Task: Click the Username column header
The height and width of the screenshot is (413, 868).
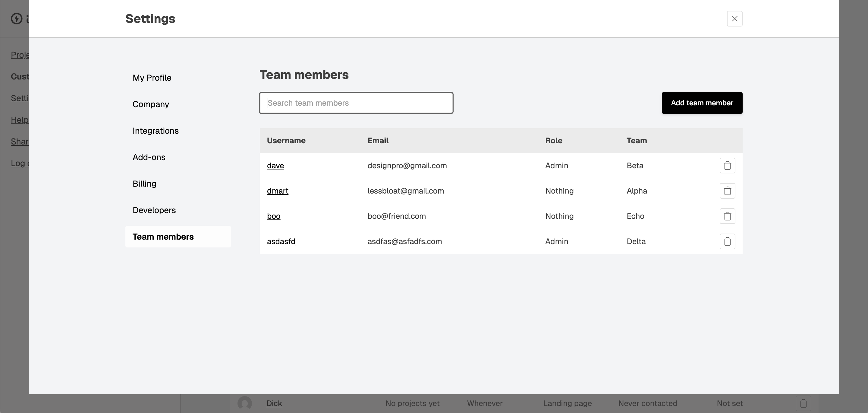Action: 286,141
